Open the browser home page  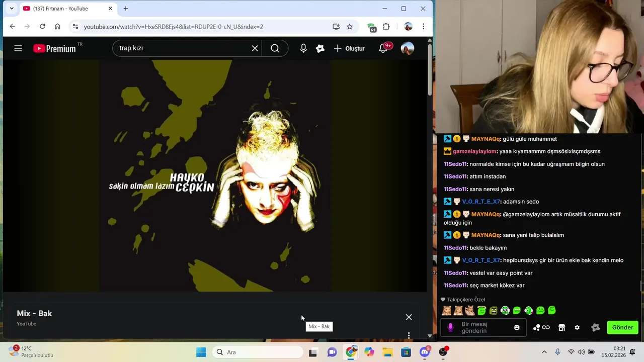[57, 27]
